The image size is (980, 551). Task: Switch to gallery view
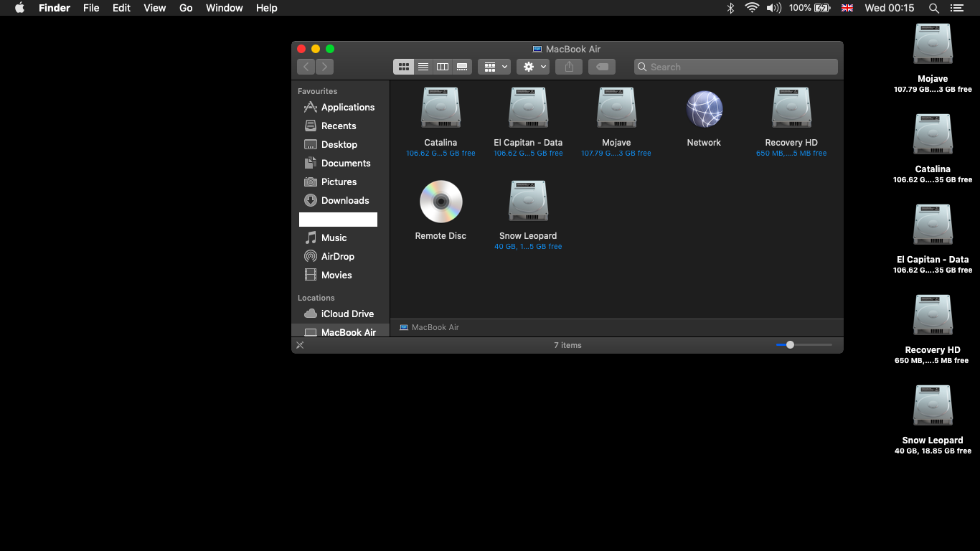[x=462, y=67]
